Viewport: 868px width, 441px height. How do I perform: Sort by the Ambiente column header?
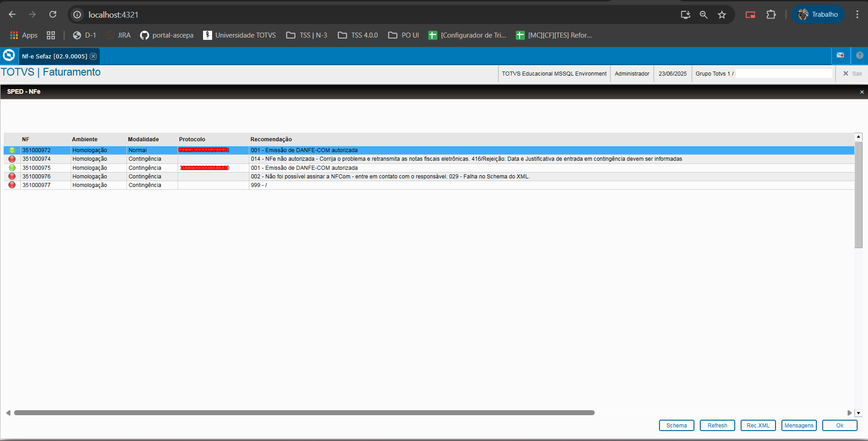pos(85,139)
